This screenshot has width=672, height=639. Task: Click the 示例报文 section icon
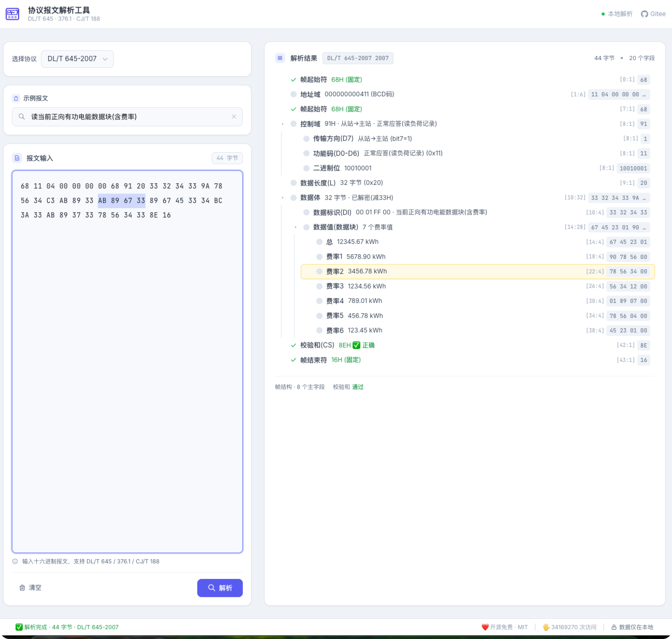(x=16, y=98)
